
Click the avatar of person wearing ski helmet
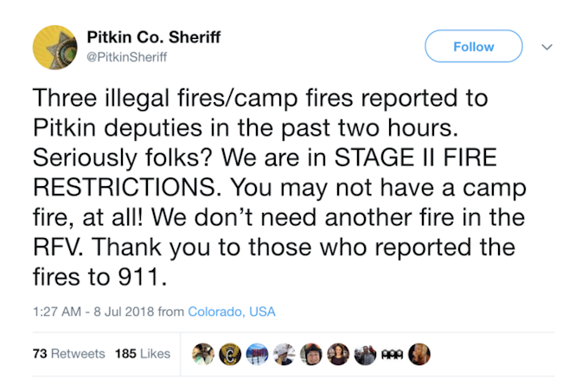(310, 354)
